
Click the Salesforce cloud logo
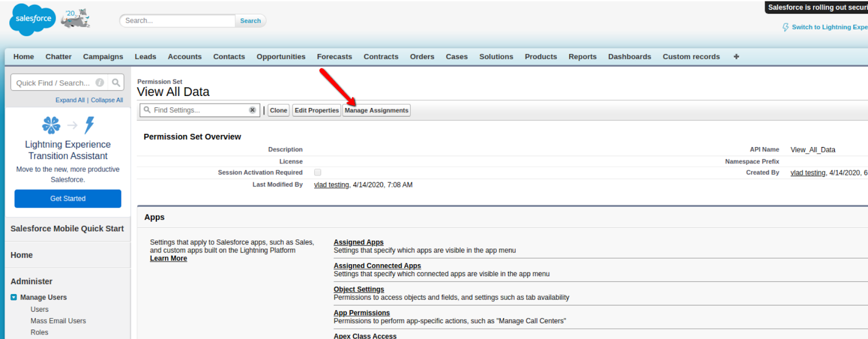click(x=33, y=20)
